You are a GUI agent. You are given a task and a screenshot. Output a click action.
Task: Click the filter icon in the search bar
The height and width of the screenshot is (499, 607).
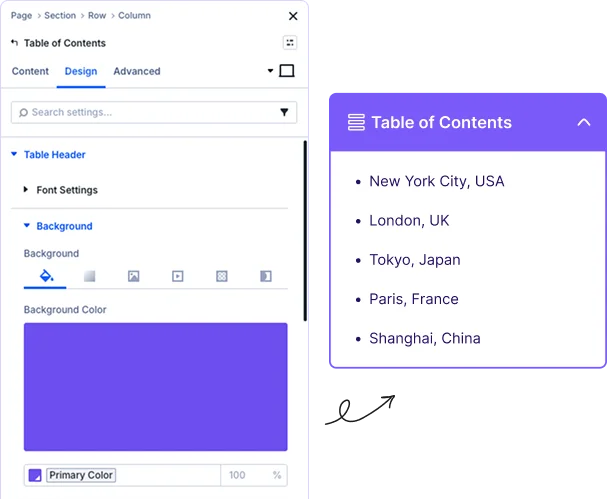tap(284, 113)
